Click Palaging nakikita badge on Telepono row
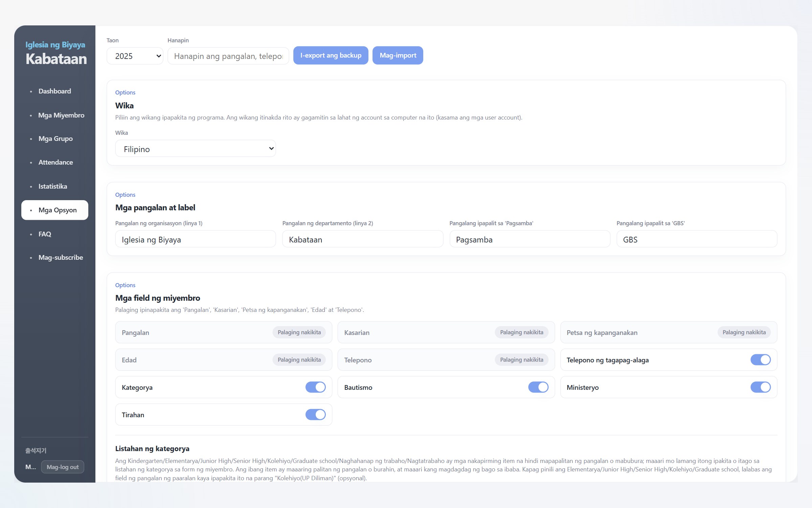Viewport: 812px width, 508px height. (522, 360)
